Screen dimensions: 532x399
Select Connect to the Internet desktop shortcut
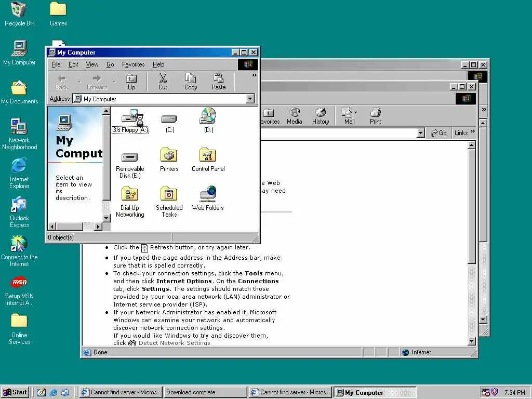point(19,251)
